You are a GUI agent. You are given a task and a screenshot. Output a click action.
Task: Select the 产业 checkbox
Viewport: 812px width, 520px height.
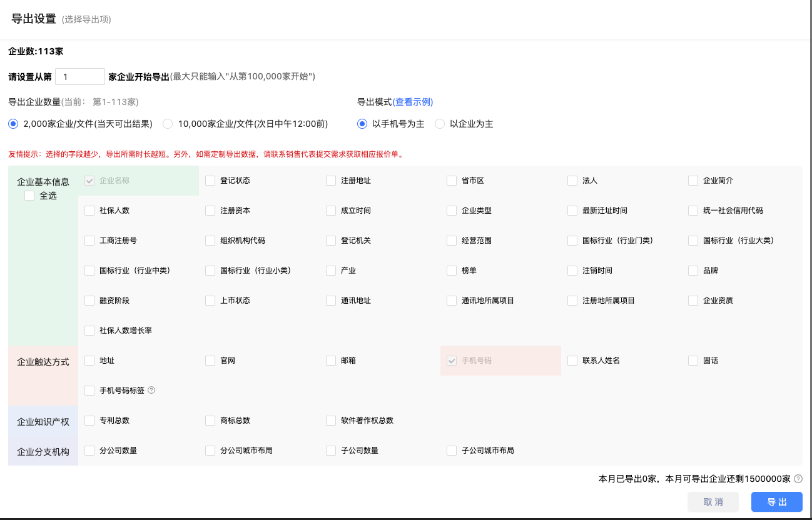[x=331, y=271]
